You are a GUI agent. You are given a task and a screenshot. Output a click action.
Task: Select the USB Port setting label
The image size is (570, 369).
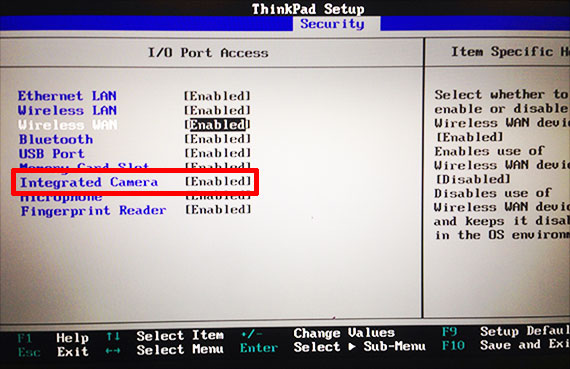point(52,153)
